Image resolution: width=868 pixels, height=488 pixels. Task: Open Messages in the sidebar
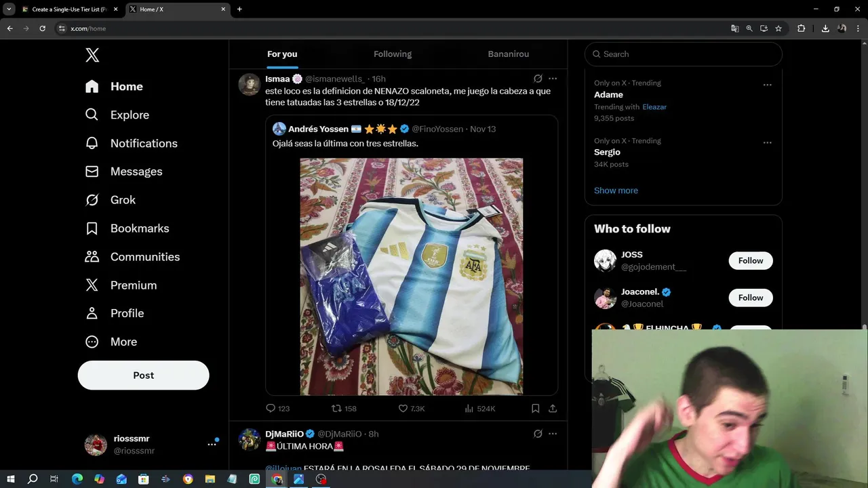click(x=123, y=172)
